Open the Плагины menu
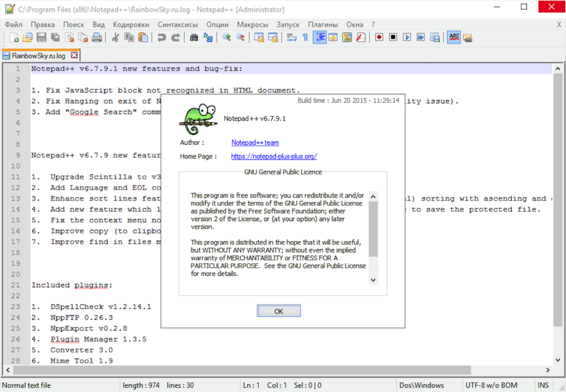This screenshot has width=566, height=392. 323,24
